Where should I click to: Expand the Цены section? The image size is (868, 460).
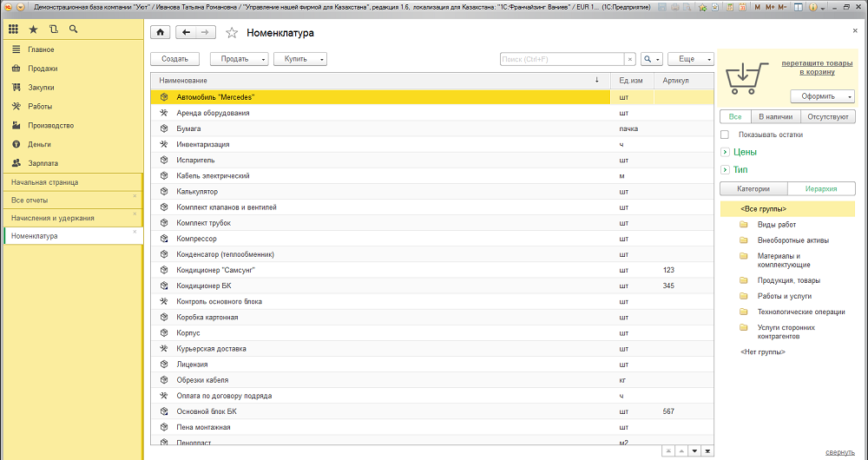(725, 152)
